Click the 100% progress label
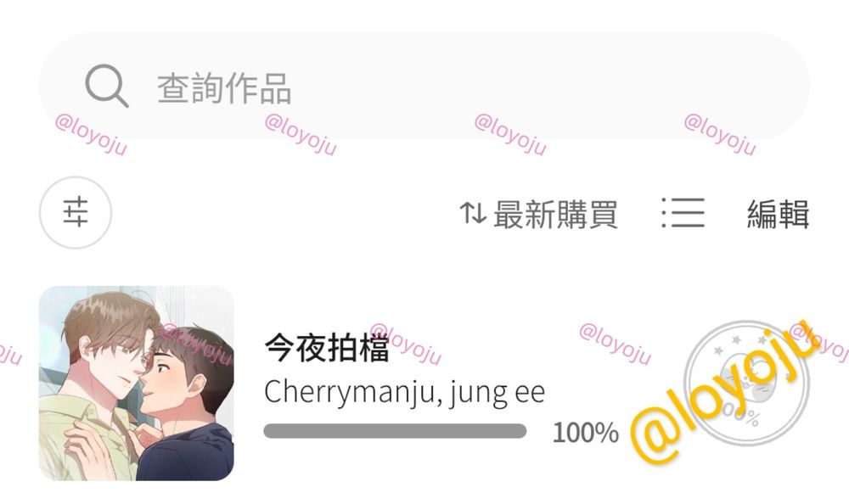 coord(585,433)
